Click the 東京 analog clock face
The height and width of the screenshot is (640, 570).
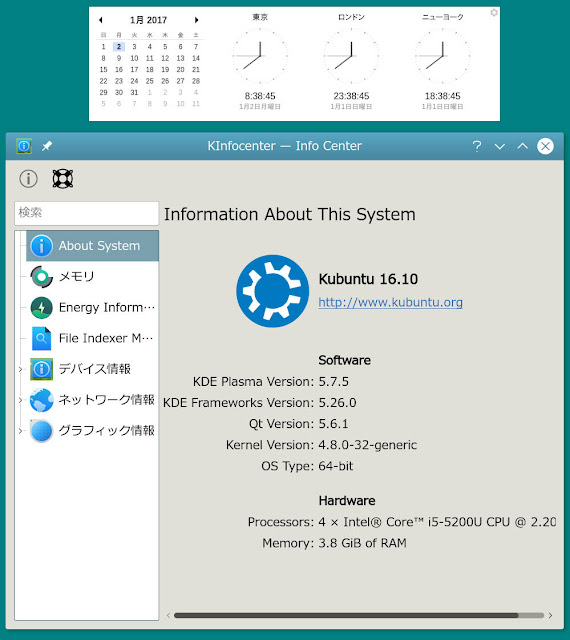pyautogui.click(x=260, y=56)
